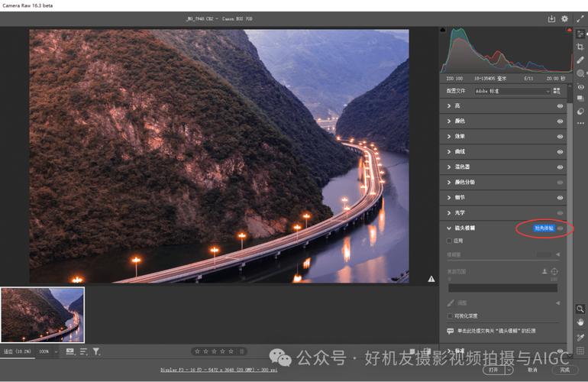Toggle visibility eye of 效果 panel
The width and height of the screenshot is (588, 382).
560,137
